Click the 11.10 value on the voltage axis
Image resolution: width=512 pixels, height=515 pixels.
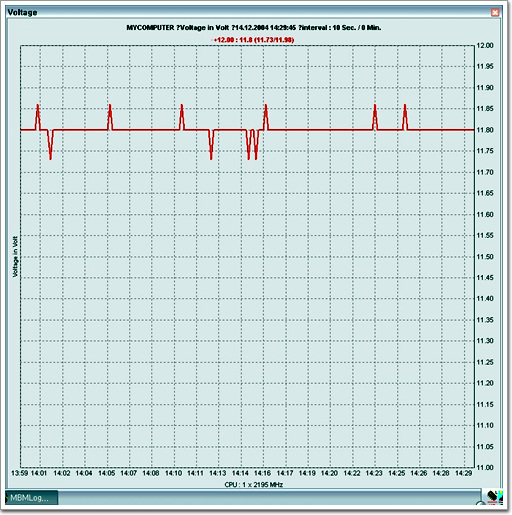pyautogui.click(x=485, y=425)
